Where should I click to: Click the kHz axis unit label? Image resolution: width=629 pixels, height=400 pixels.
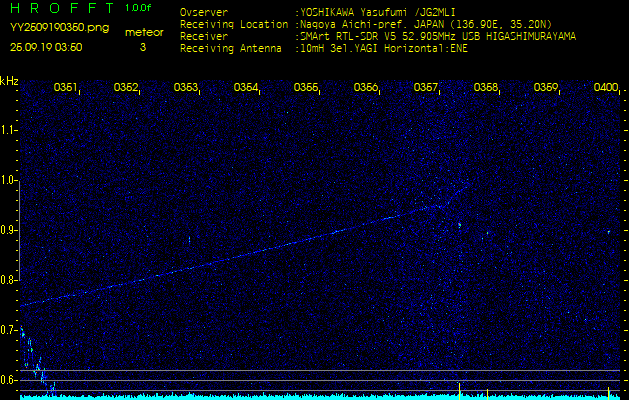coord(9,80)
